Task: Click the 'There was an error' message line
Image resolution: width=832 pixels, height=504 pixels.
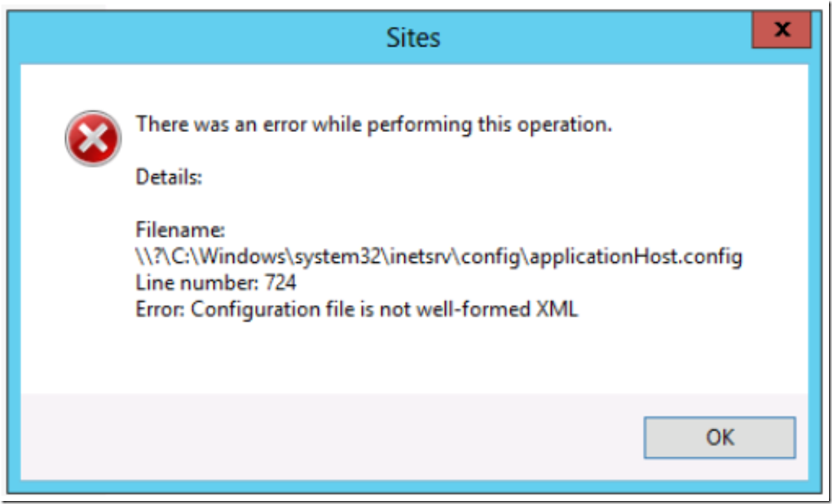Action: (x=374, y=125)
